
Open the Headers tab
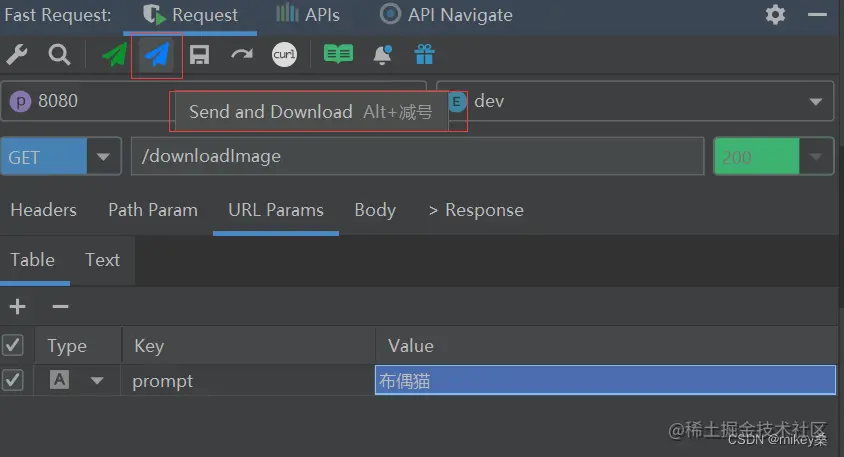[x=44, y=210]
